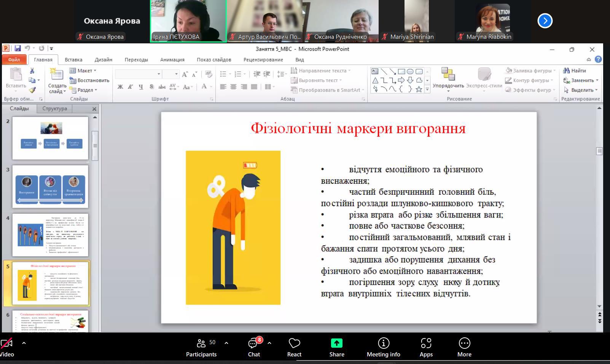Click the Найти find button

point(575,70)
